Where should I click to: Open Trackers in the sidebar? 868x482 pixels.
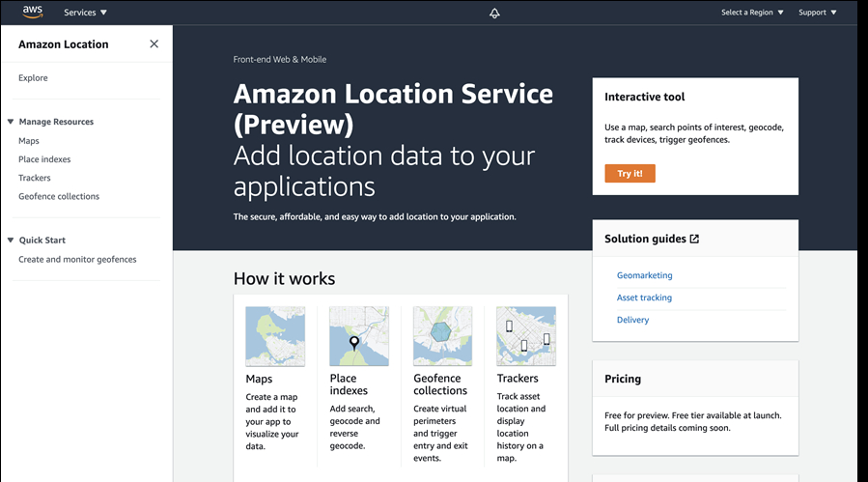click(35, 178)
